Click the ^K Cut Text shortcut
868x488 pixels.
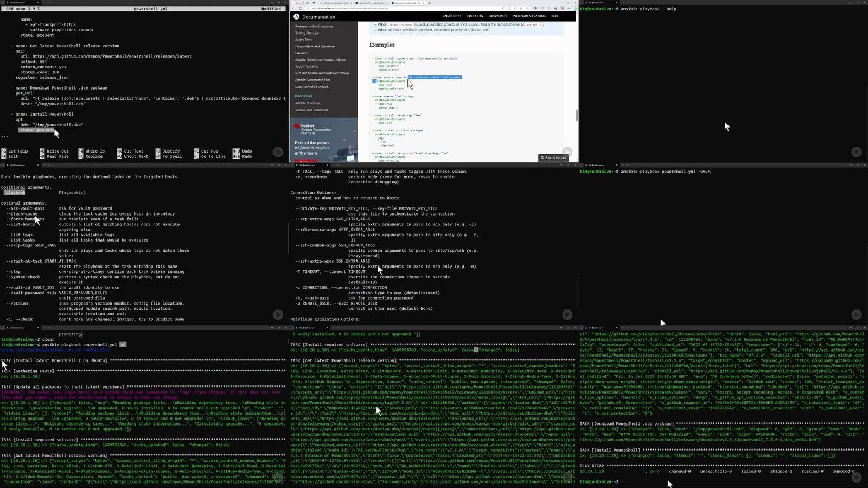click(x=130, y=151)
